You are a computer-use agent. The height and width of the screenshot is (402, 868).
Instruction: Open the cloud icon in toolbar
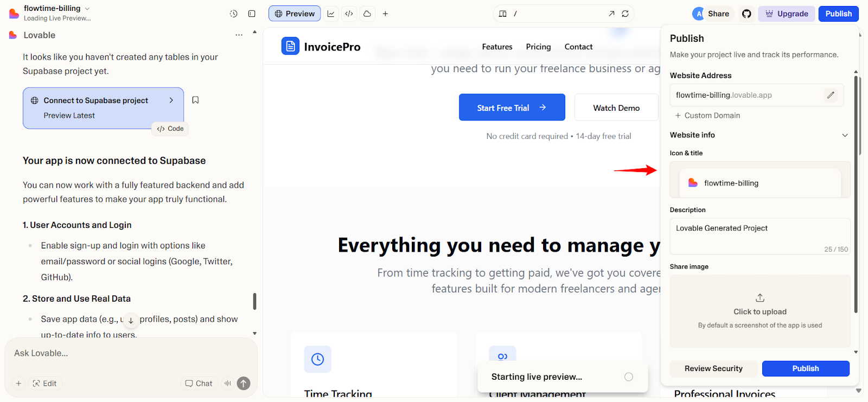[367, 14]
